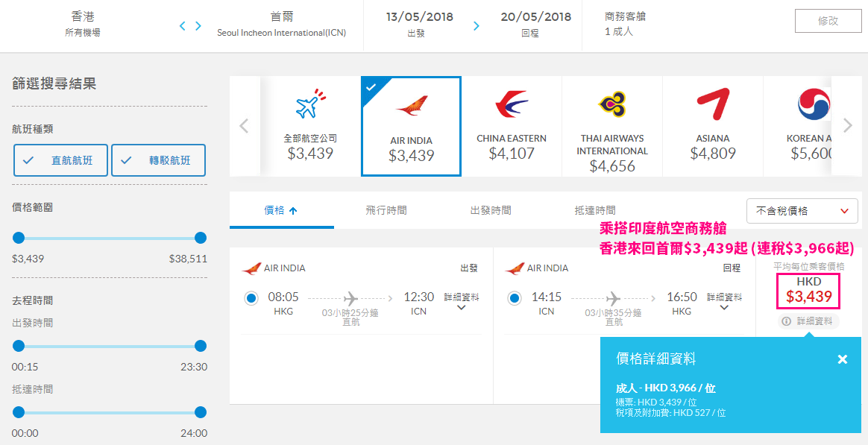Expand 詳細資料 for the outbound flight

pos(462,302)
